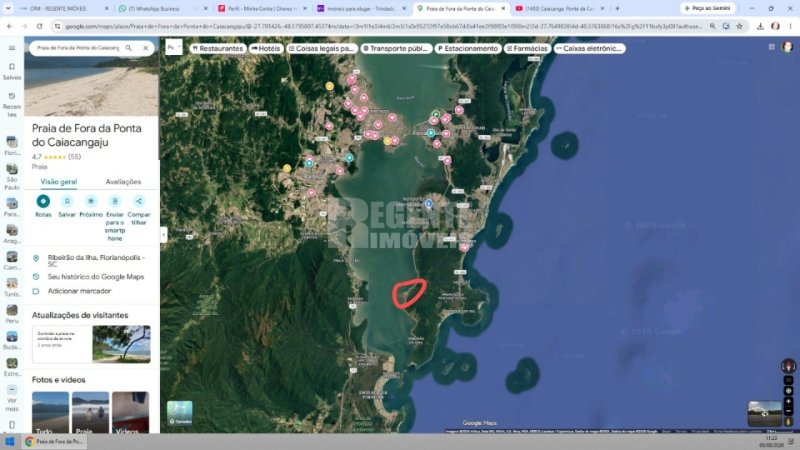Go back in the browser
Image resolution: width=800 pixels, height=450 pixels.
pyautogui.click(x=9, y=26)
